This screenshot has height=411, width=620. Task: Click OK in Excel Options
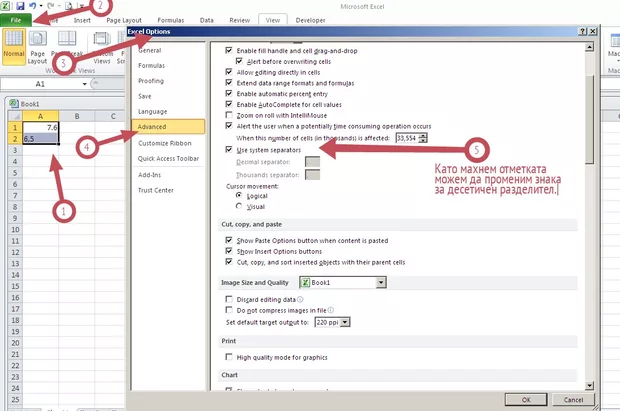click(526, 400)
